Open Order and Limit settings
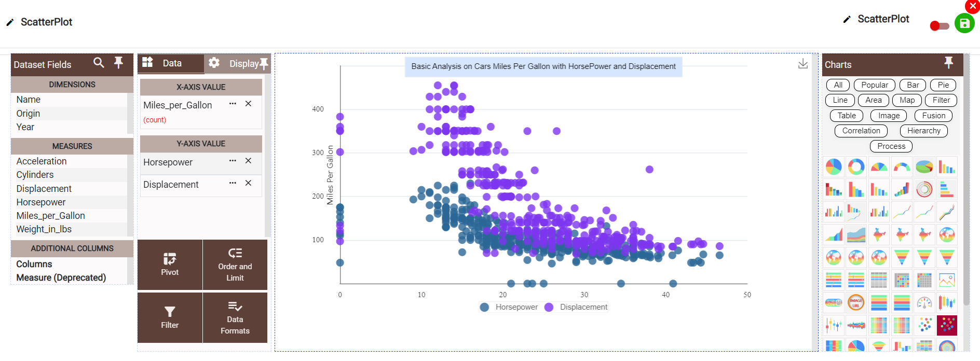The width and height of the screenshot is (980, 361). coord(235,265)
